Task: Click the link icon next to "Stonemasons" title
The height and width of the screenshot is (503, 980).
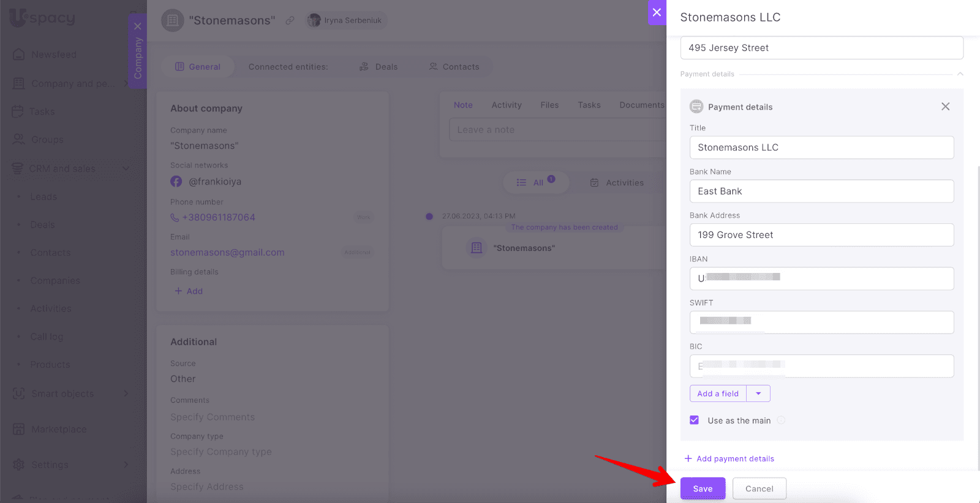Action: [290, 21]
